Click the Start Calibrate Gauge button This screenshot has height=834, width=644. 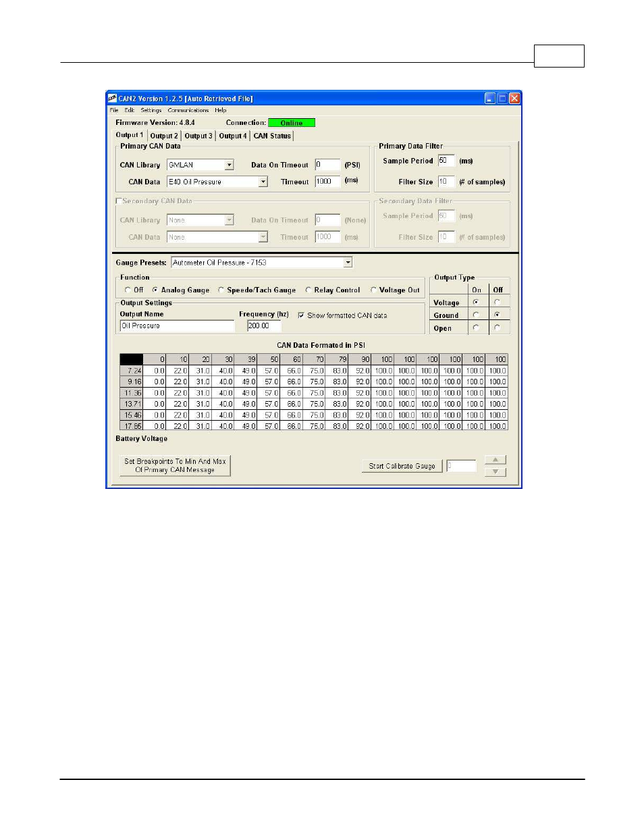point(402,466)
